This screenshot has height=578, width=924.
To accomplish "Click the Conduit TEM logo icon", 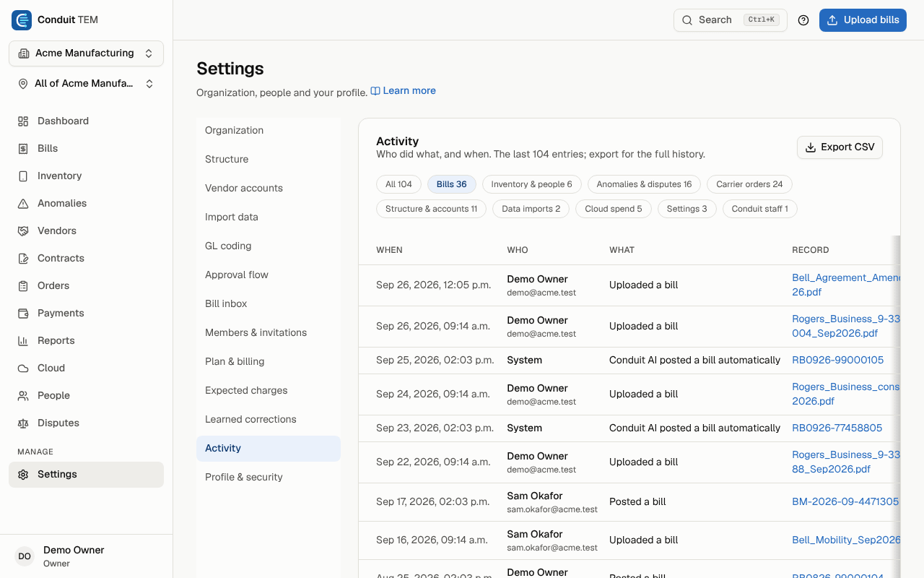I will coord(22,20).
